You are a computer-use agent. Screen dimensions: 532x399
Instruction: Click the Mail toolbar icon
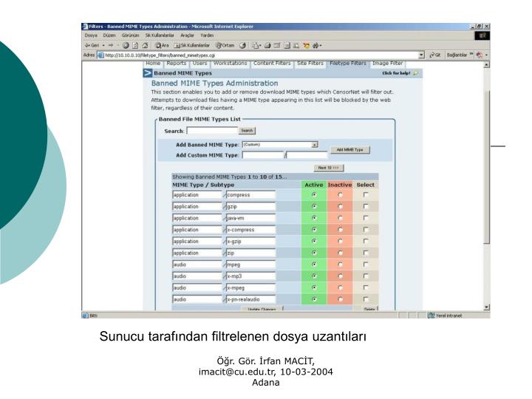[255, 46]
